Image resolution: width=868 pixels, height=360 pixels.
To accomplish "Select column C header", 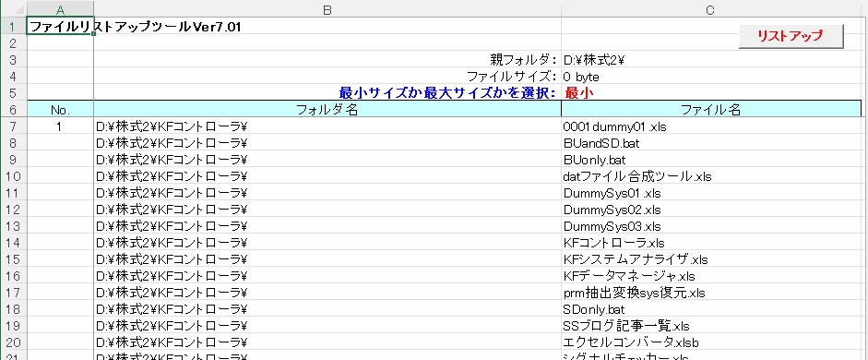I will coord(711,9).
